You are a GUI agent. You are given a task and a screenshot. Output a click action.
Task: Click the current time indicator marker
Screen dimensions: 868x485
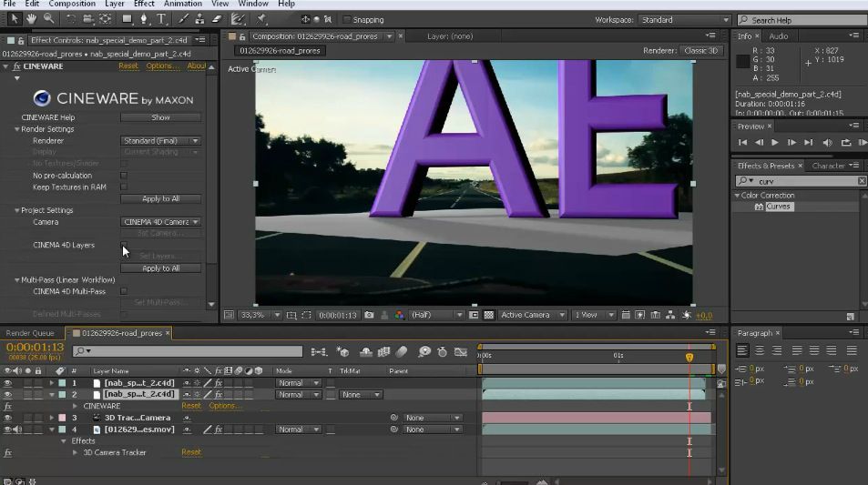pos(689,358)
